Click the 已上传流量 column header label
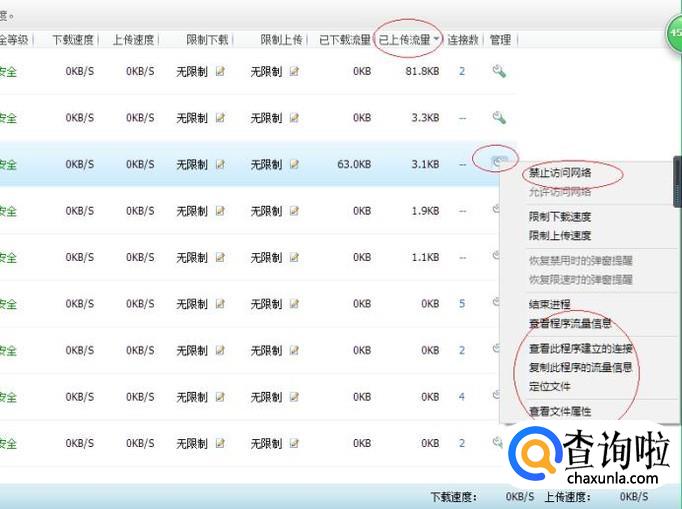Image resolution: width=682 pixels, height=509 pixels. (x=405, y=40)
